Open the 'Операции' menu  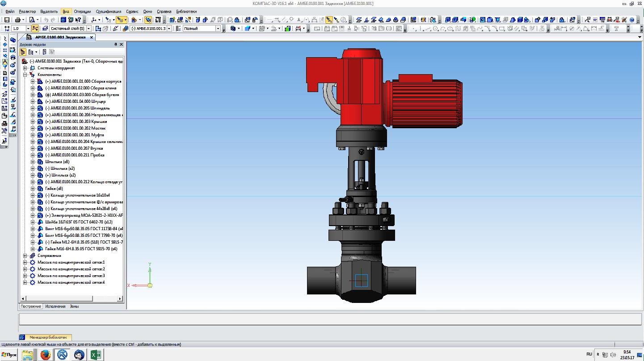click(82, 12)
